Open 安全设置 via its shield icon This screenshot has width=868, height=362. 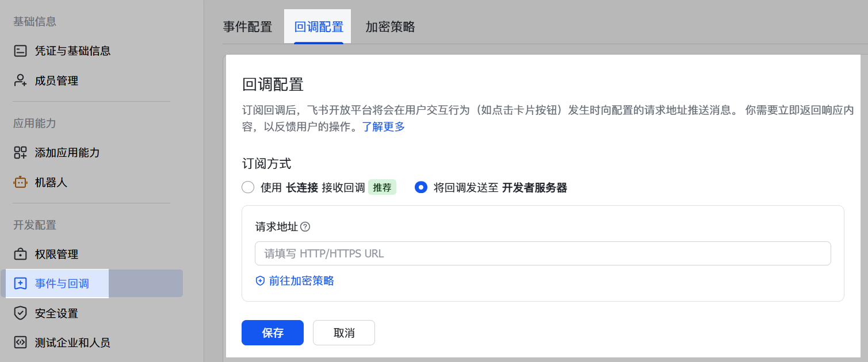tap(20, 313)
